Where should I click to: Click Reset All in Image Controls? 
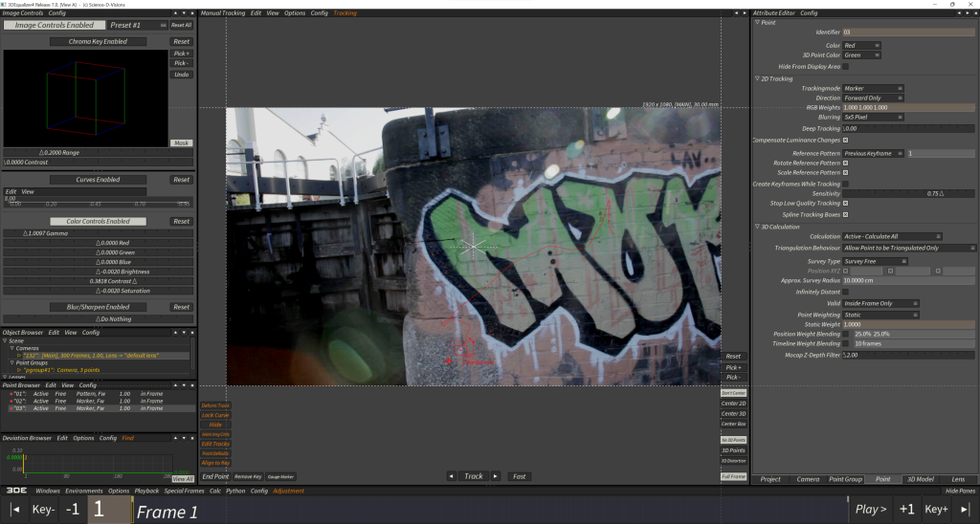[x=181, y=25]
